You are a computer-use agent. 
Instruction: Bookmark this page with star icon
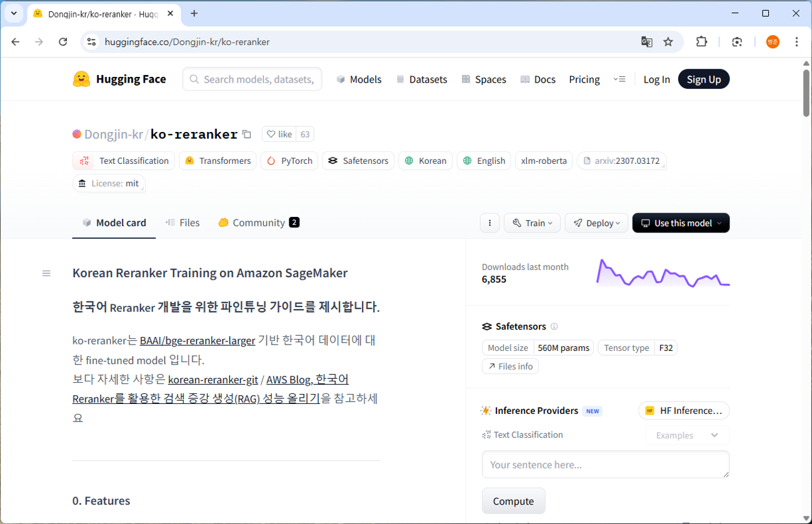[x=668, y=42]
